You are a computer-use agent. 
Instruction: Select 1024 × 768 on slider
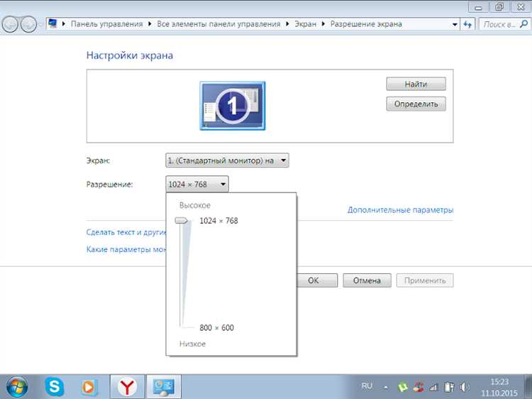coord(218,221)
